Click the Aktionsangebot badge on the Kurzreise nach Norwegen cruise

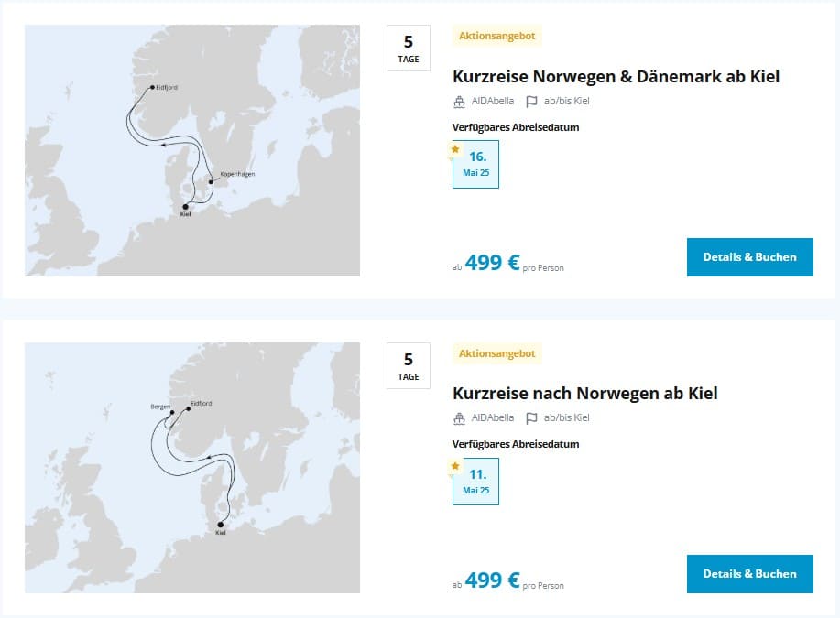click(x=496, y=353)
